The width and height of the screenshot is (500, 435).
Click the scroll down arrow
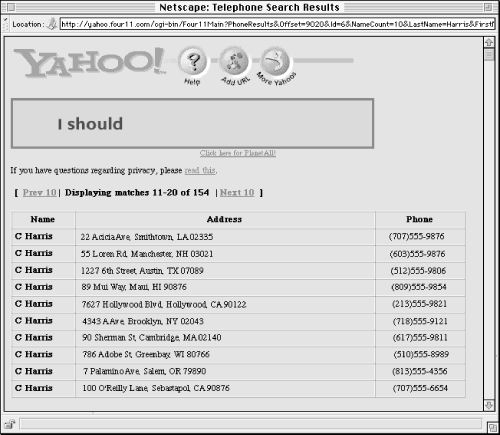pos(489,406)
